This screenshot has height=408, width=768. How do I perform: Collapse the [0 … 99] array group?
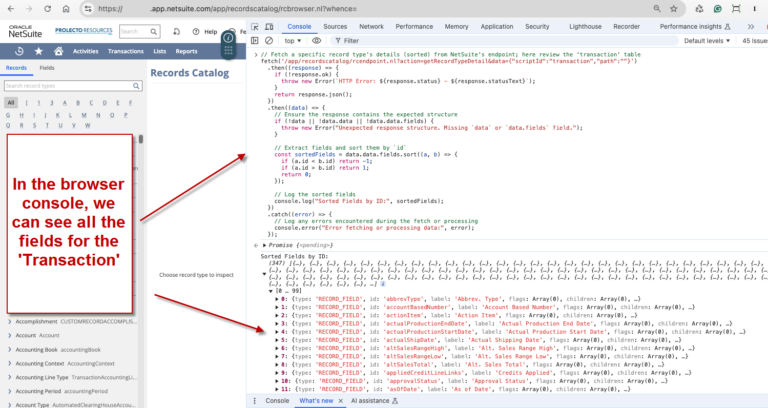click(270, 291)
